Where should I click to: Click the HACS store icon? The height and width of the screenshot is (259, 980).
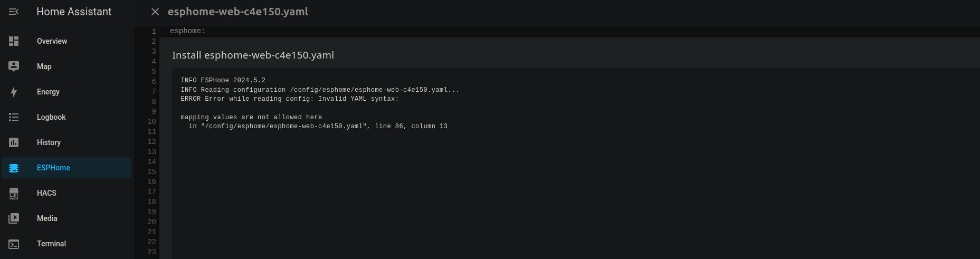[x=14, y=193]
